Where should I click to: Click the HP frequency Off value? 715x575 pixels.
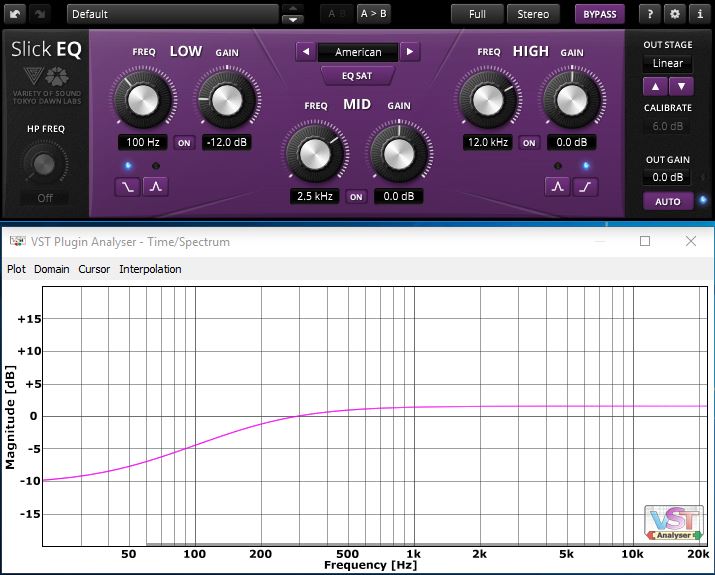coord(45,198)
